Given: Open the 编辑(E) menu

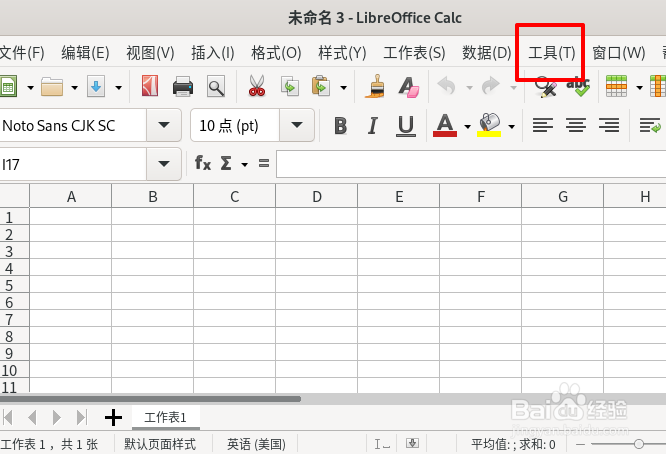Looking at the screenshot, I should [85, 53].
